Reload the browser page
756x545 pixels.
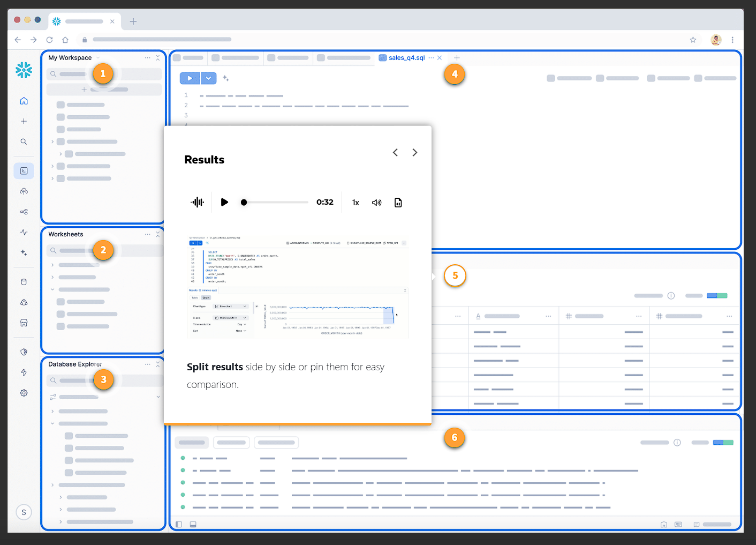click(x=49, y=40)
